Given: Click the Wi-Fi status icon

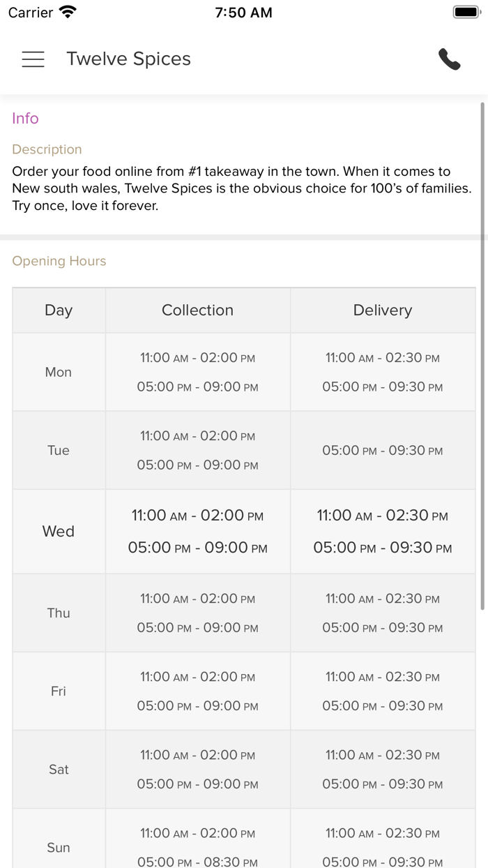Looking at the screenshot, I should (68, 12).
